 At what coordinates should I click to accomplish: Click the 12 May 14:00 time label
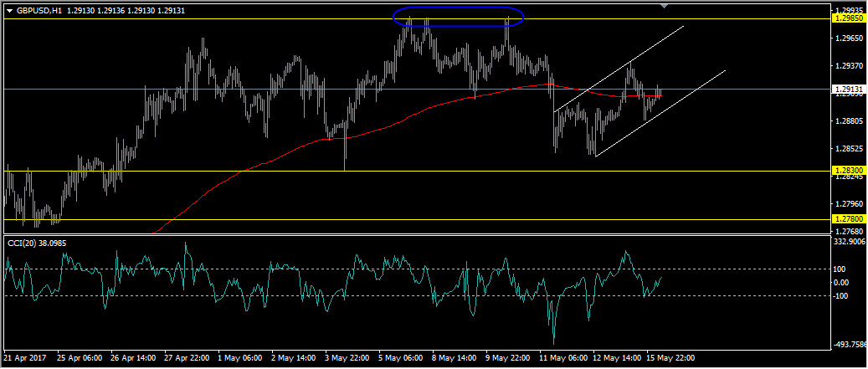coord(619,358)
